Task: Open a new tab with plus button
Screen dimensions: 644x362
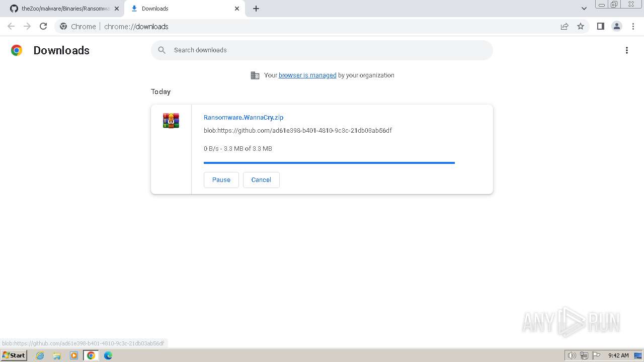Action: pos(256,9)
